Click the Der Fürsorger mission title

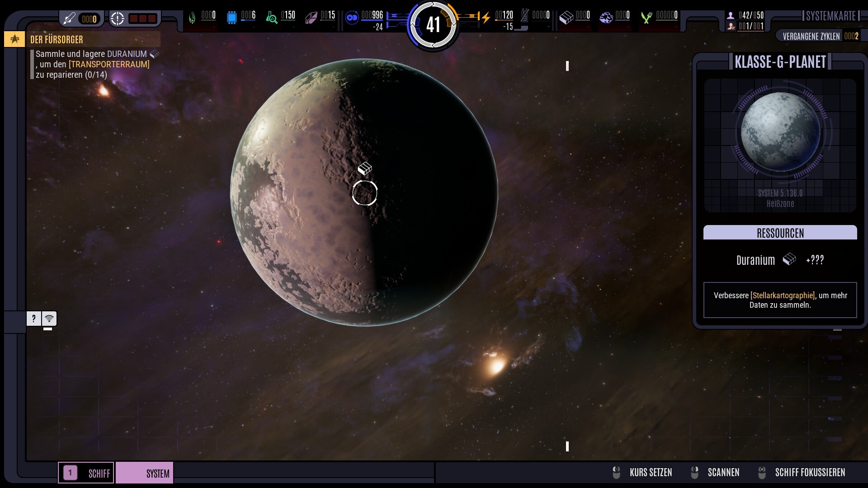tap(57, 39)
